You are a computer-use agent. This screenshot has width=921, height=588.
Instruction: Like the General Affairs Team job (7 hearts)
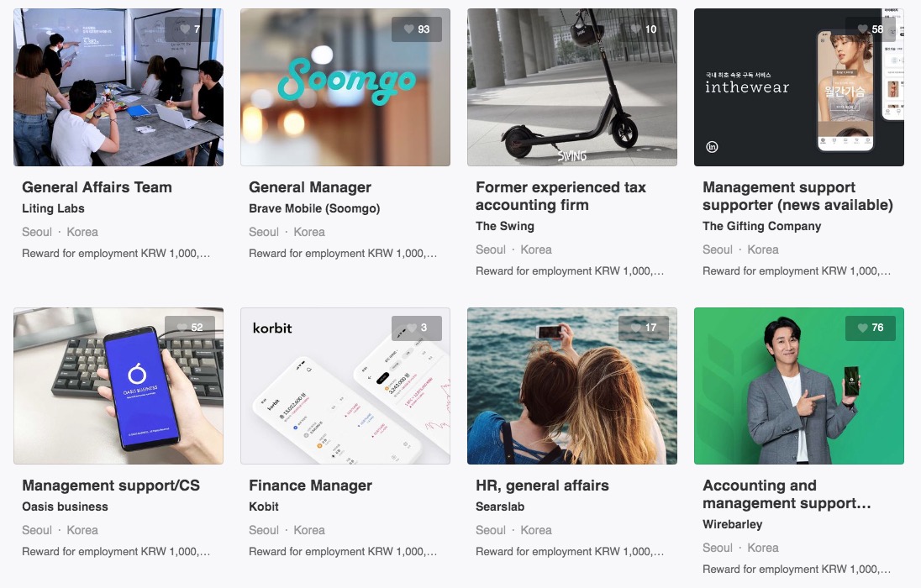(190, 29)
